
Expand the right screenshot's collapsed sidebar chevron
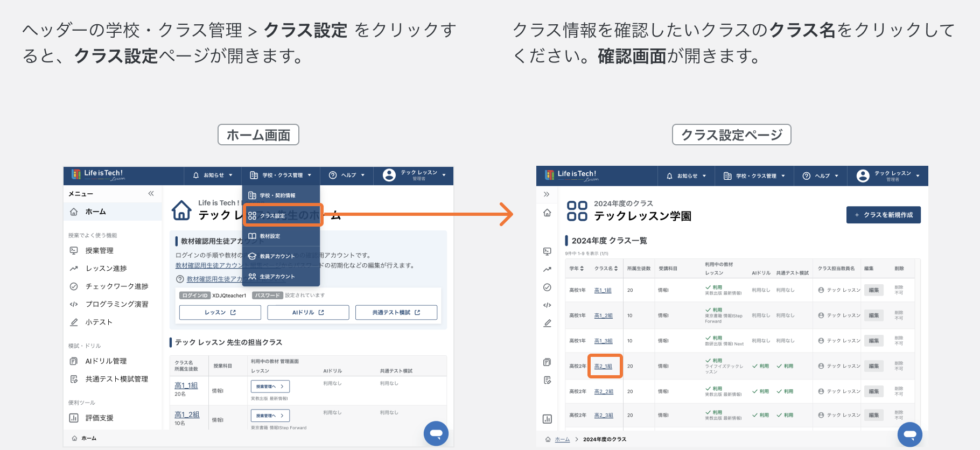pyautogui.click(x=547, y=194)
